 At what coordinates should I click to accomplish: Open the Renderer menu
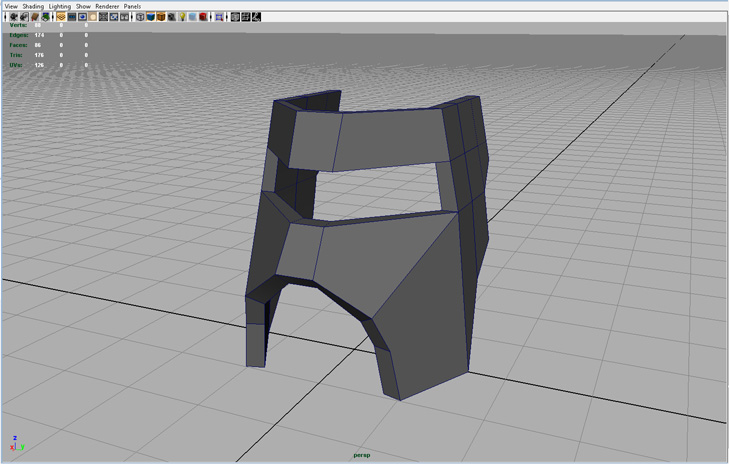point(107,6)
